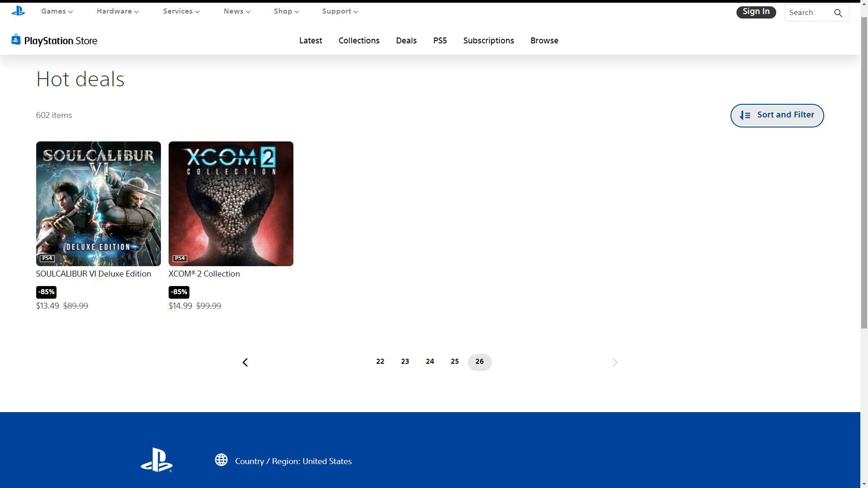
Task: Switch to the Subscriptions tab
Action: 488,41
